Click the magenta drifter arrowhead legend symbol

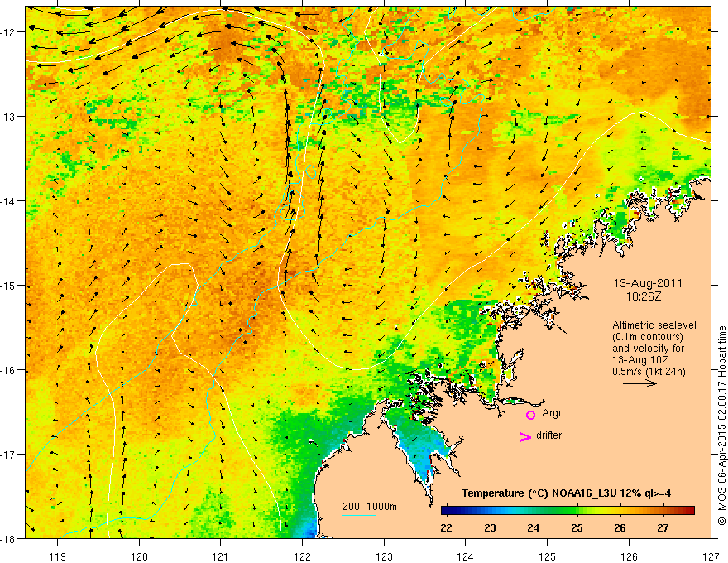(x=525, y=436)
